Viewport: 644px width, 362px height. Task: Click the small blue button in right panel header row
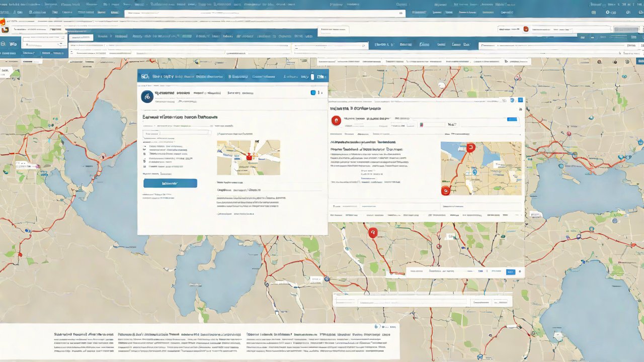pyautogui.click(x=512, y=119)
